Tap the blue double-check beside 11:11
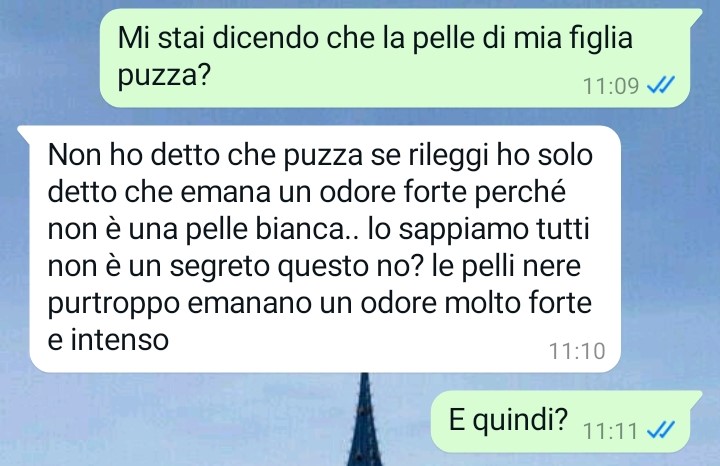 (x=660, y=430)
